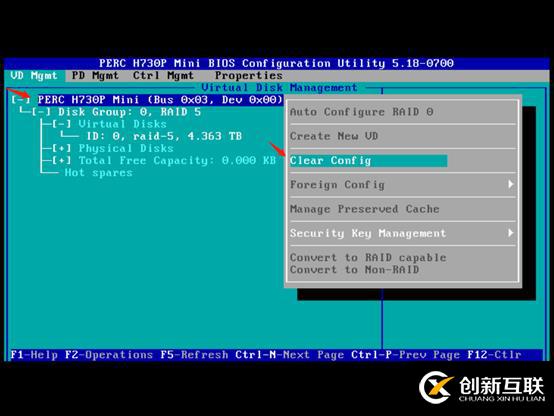
Task: Select Clear Config in the operations menu
Action: pyautogui.click(x=368, y=160)
